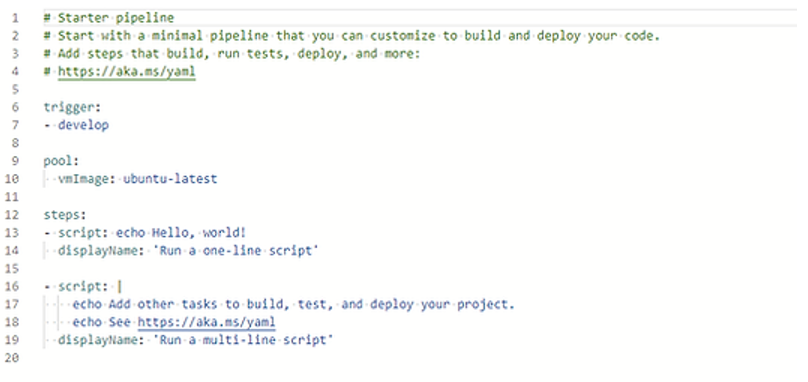Click line number 20 in the gutter

(x=12, y=358)
